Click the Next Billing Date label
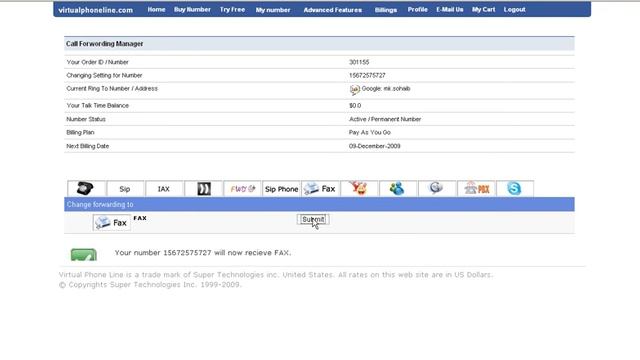 88,146
